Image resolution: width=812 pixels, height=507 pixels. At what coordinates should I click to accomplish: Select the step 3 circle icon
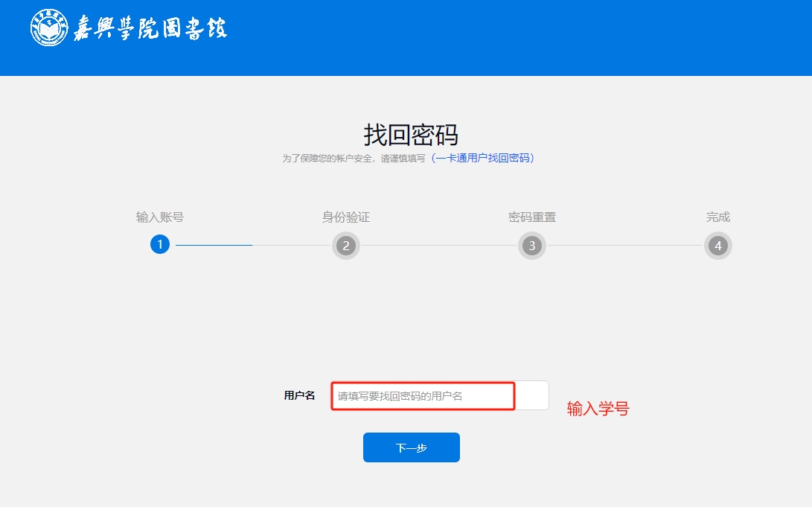(x=531, y=245)
